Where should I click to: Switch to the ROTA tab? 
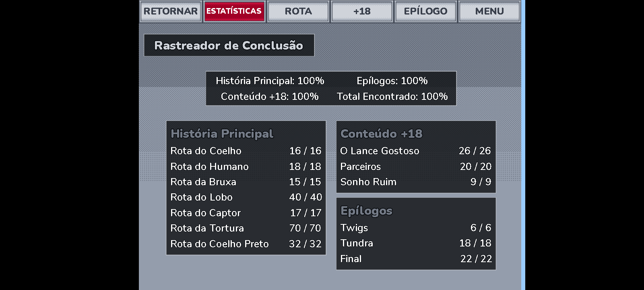coord(298,11)
